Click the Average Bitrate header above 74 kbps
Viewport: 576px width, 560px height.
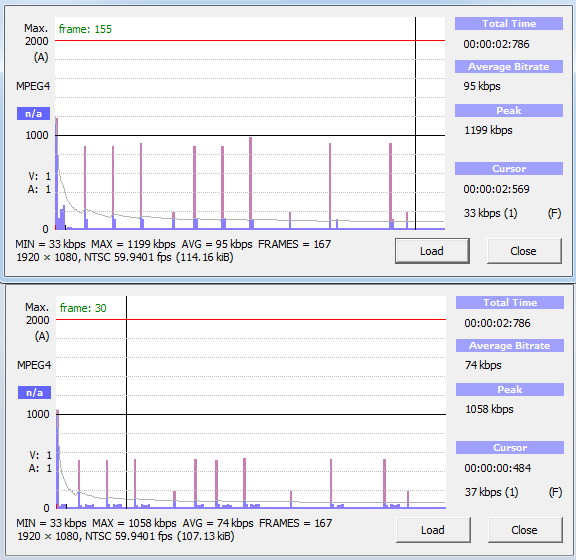click(510, 345)
